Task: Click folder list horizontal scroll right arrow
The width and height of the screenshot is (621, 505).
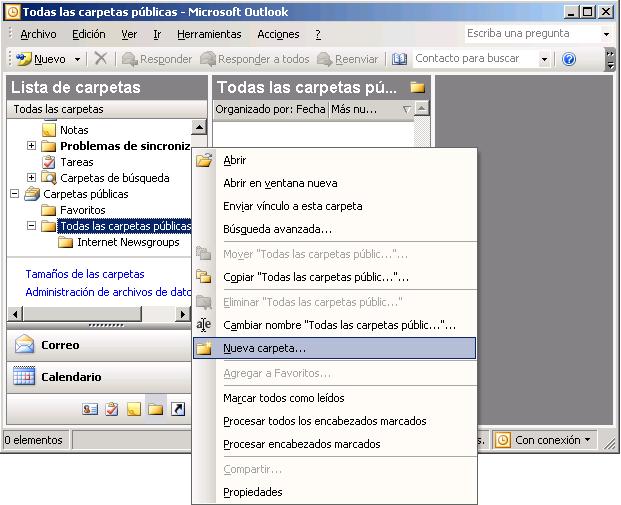Action: [x=183, y=314]
